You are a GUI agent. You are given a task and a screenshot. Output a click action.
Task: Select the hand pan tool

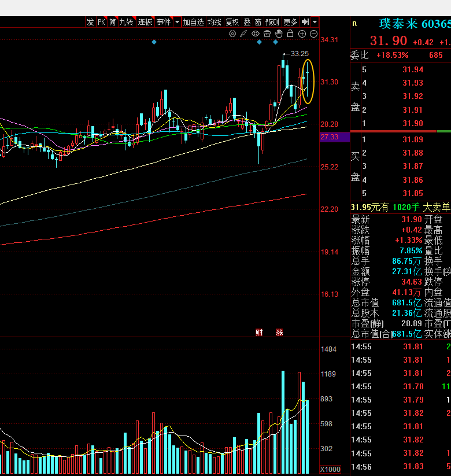279,34
